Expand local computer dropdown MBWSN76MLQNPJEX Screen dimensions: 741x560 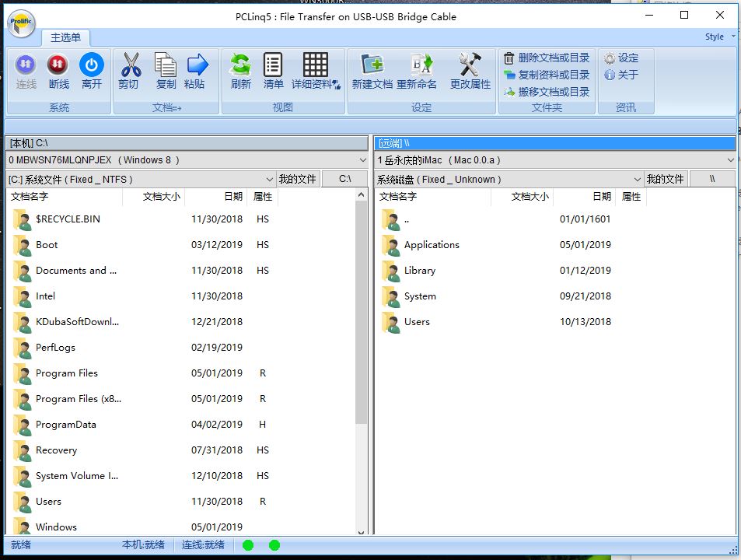point(362,160)
